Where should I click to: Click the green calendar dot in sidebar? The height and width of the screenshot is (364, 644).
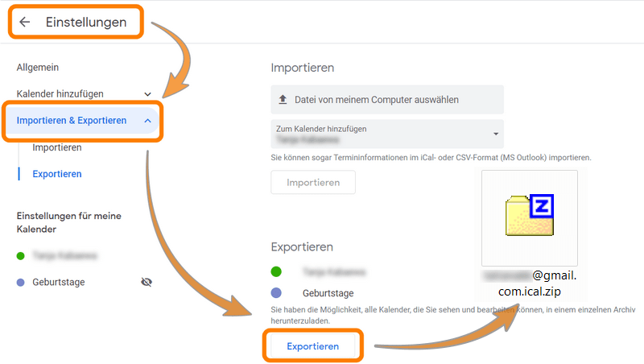point(21,256)
